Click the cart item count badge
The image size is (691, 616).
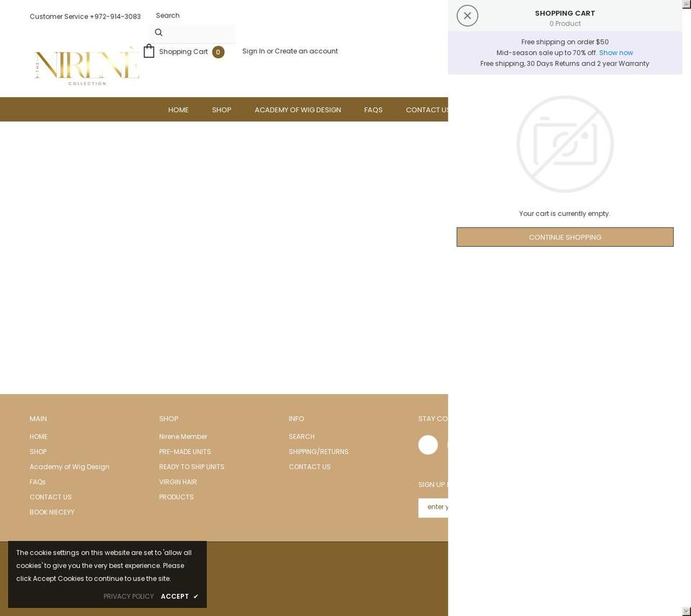pos(218,52)
